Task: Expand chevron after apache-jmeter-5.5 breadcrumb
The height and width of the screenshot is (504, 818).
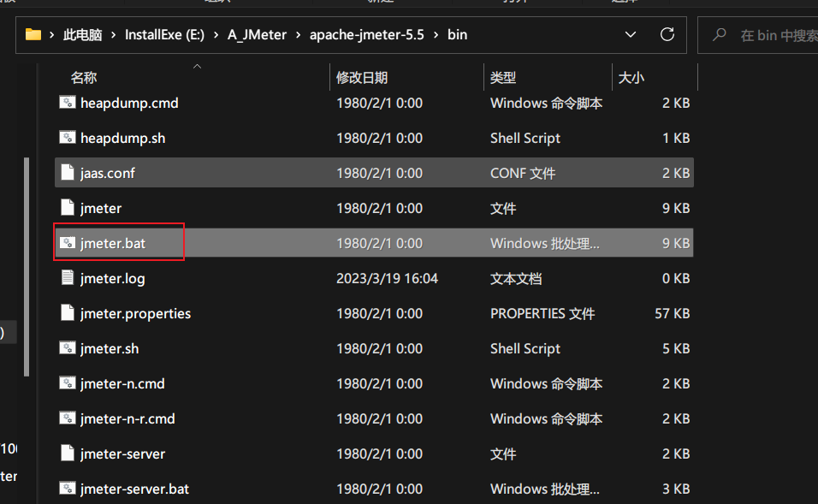Action: pos(436,35)
